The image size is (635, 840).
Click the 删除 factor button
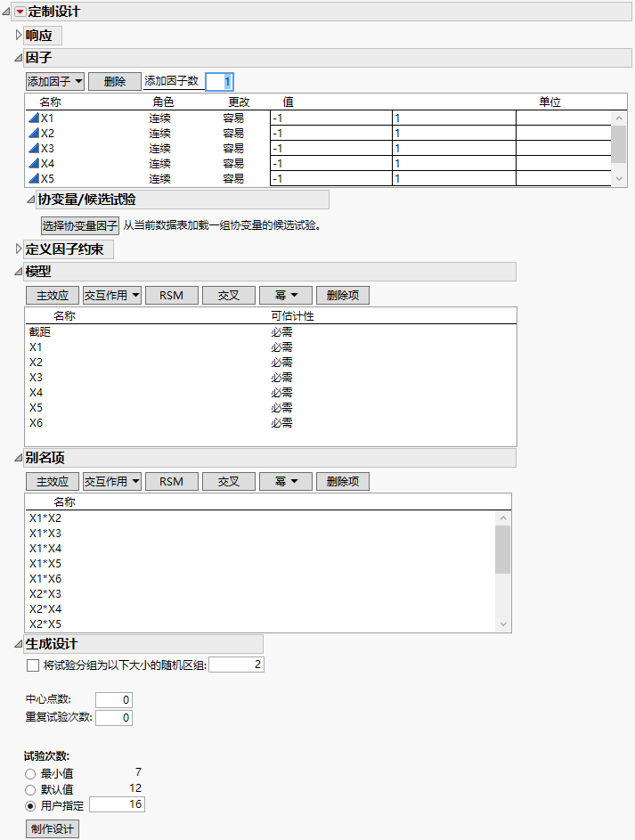pyautogui.click(x=115, y=81)
